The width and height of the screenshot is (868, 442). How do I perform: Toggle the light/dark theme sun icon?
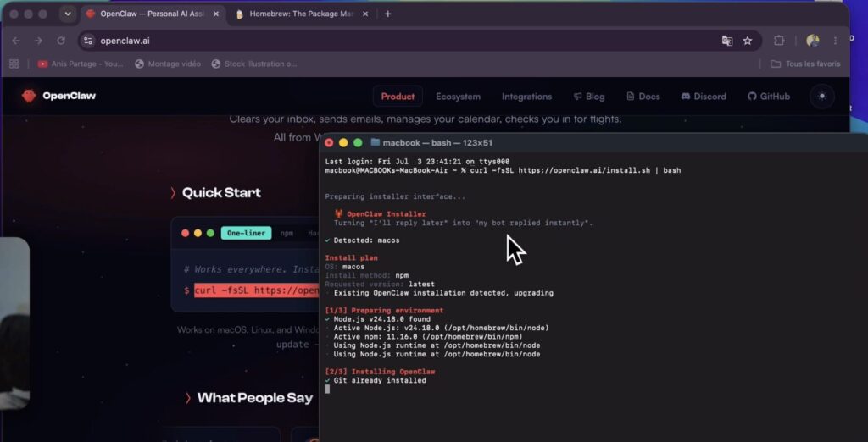822,97
